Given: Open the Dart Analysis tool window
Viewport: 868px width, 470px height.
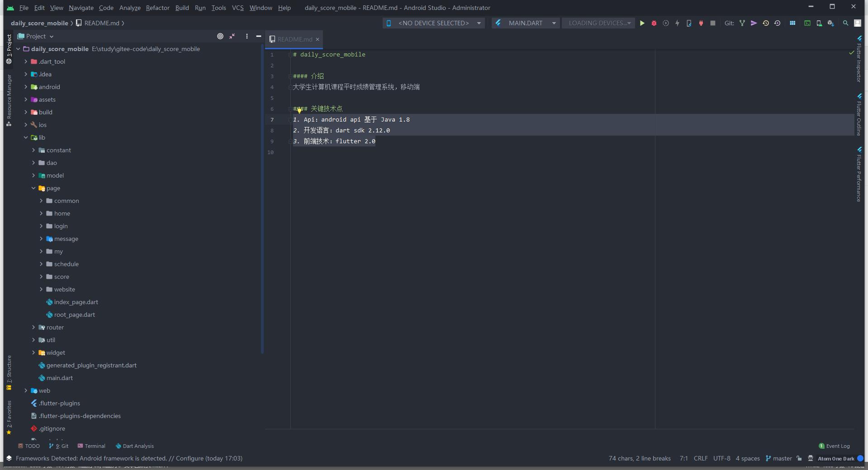Looking at the screenshot, I should coord(135,446).
